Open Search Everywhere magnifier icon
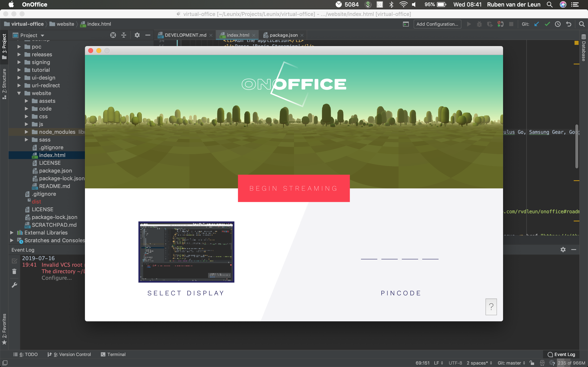The image size is (588, 367). pos(582,24)
